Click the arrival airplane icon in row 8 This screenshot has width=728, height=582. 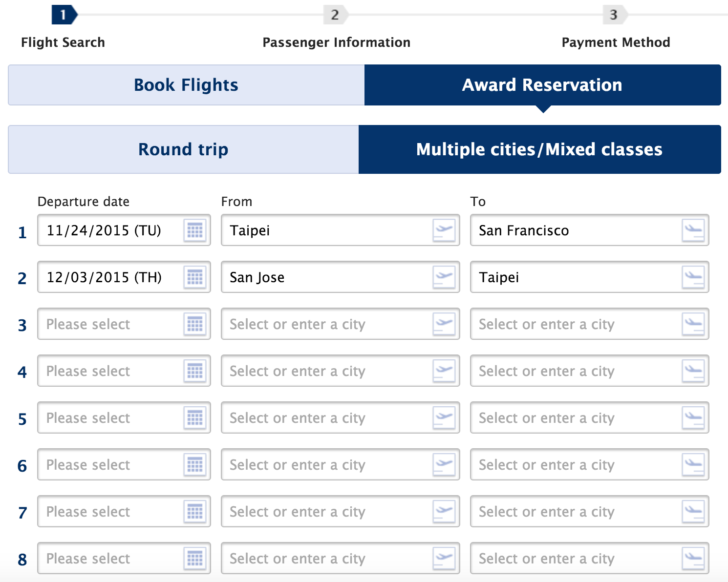(693, 558)
